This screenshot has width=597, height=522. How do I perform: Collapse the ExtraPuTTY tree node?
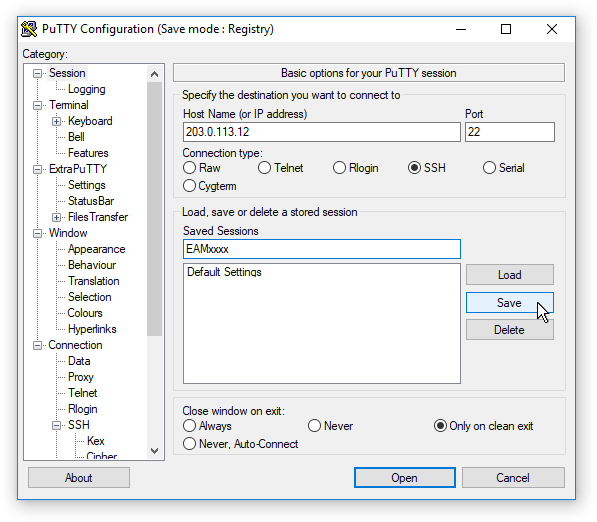point(37,169)
